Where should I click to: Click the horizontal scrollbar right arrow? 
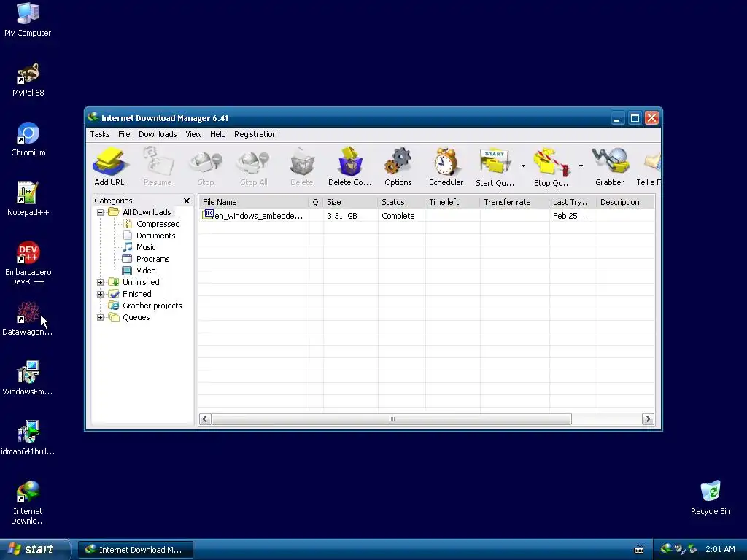(x=648, y=419)
